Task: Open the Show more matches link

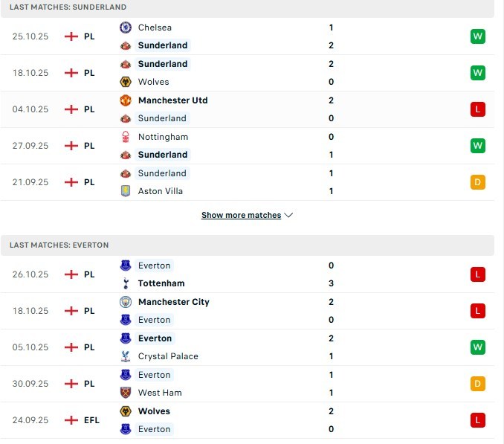Action: (x=241, y=216)
